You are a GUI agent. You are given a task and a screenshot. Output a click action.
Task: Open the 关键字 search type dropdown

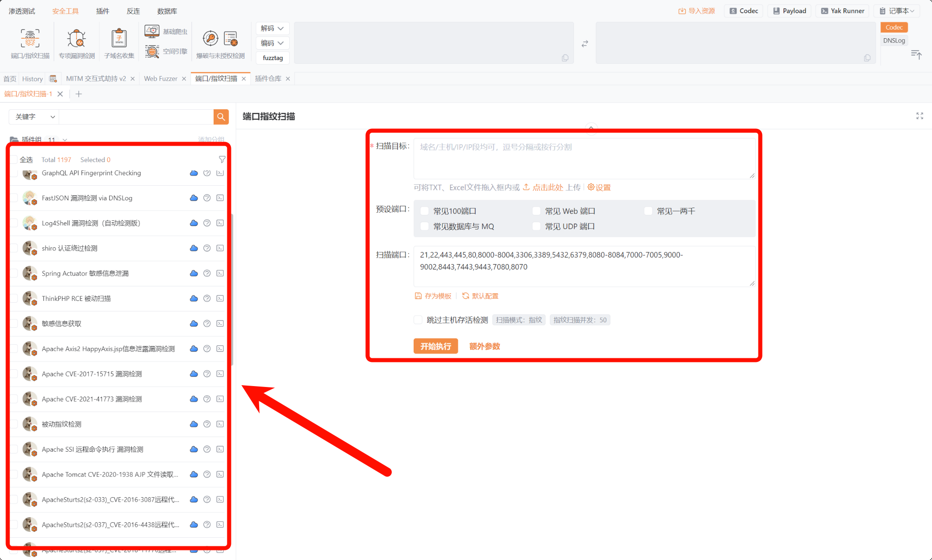point(34,117)
